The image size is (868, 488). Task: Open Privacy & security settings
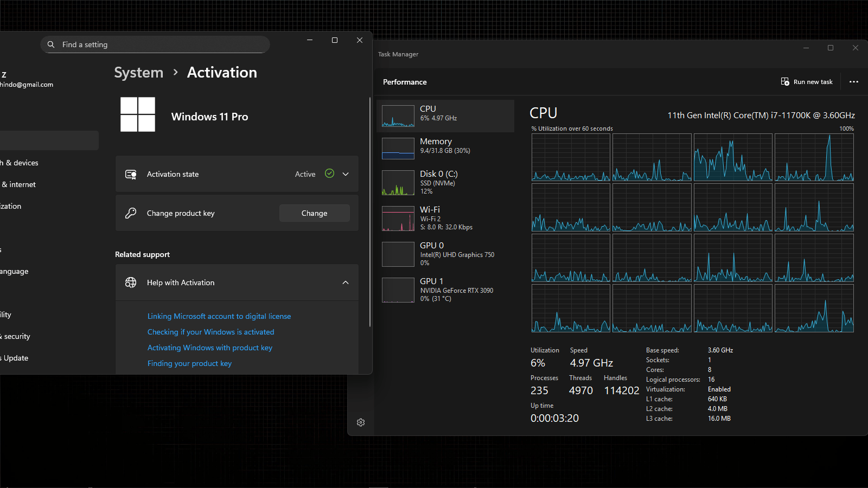16,336
